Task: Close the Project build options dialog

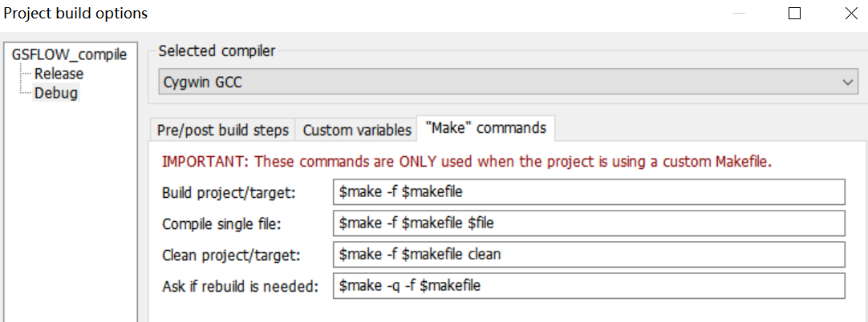Action: [850, 14]
